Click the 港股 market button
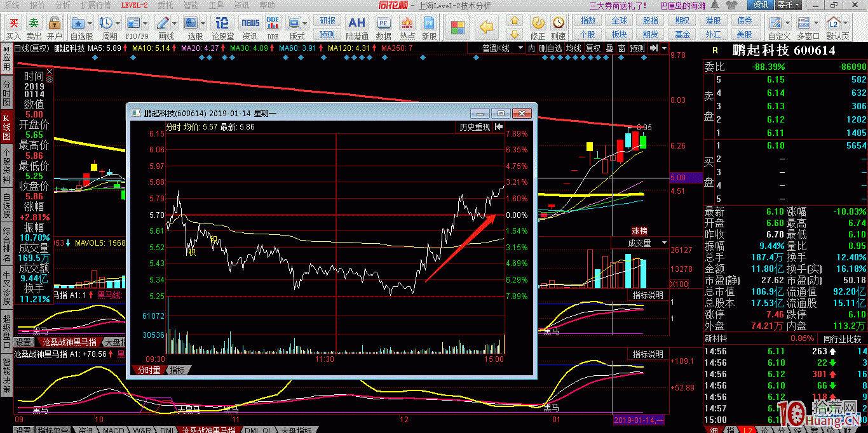 click(713, 20)
